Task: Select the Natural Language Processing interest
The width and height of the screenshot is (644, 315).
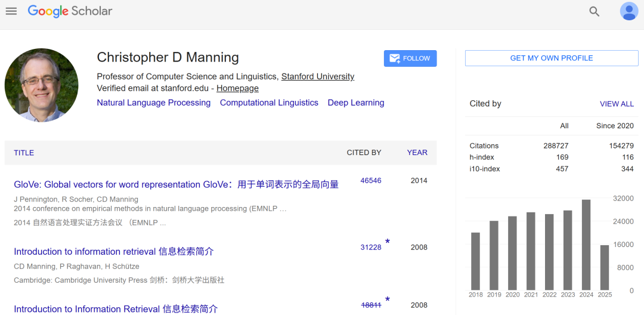Action: click(x=153, y=103)
